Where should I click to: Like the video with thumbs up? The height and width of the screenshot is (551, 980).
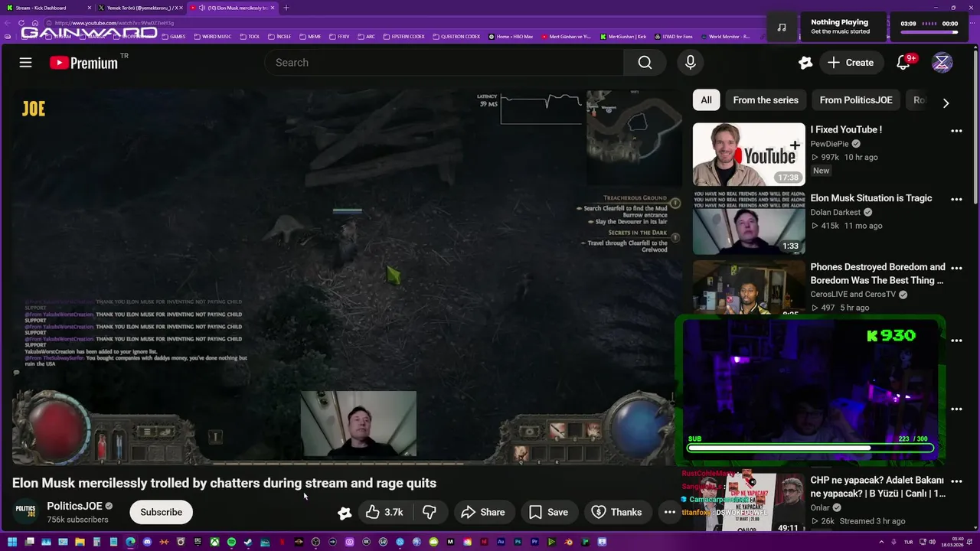(384, 512)
